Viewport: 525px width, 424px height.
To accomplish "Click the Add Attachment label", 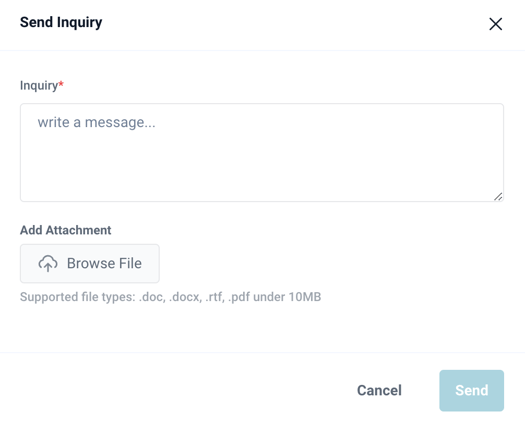I will (66, 230).
